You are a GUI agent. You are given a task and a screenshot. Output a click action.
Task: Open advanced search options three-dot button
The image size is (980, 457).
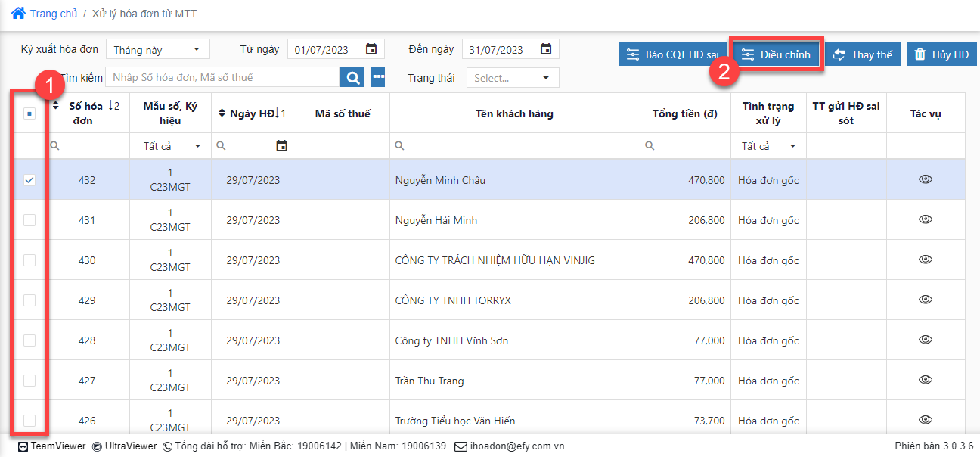tap(378, 77)
